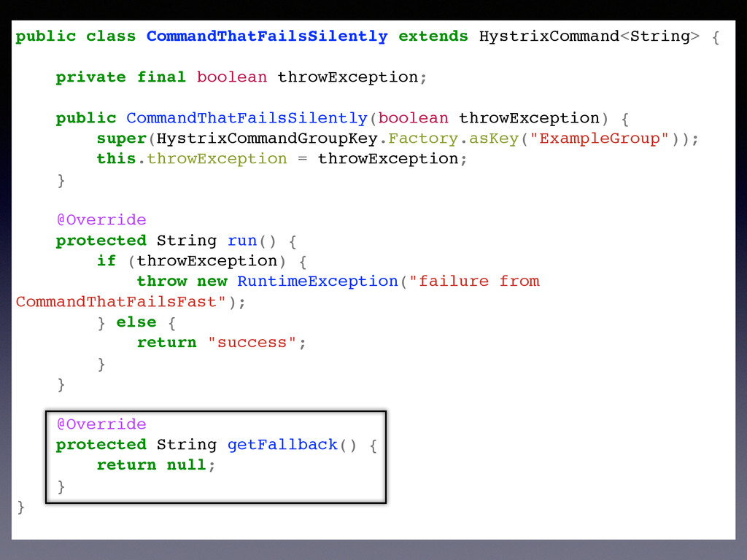Click the string part "failure from

(x=474, y=281)
